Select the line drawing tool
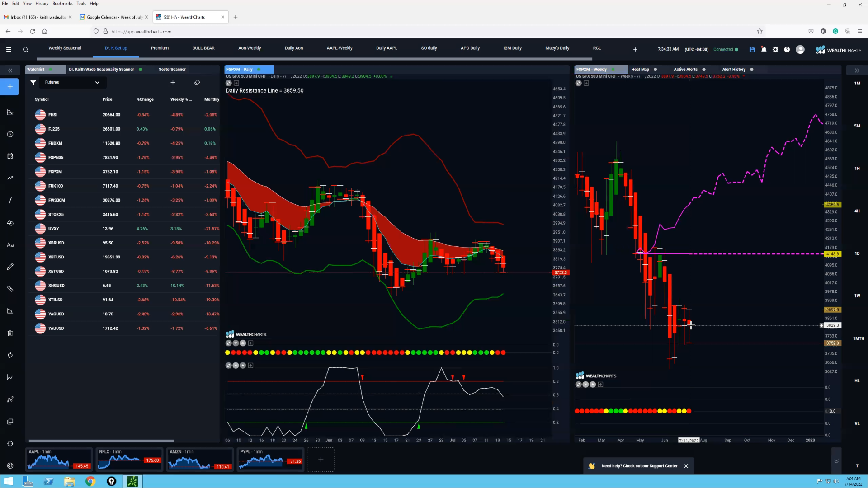Viewport: 868px width, 488px height. pos(10,200)
